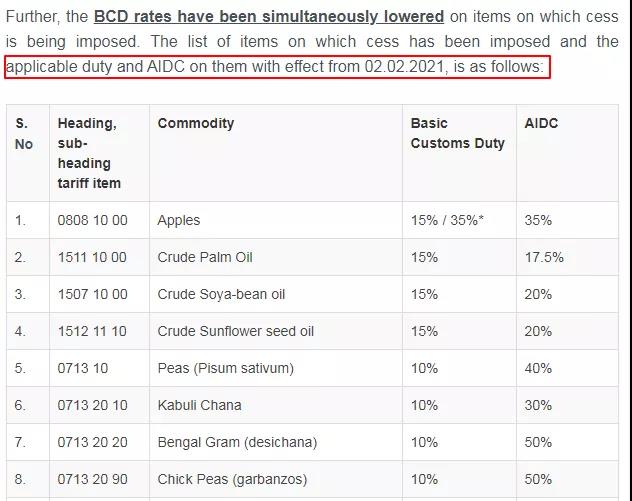The width and height of the screenshot is (632, 501).
Task: Click the 'Crude Sunflower seed oil' cell
Action: (236, 331)
